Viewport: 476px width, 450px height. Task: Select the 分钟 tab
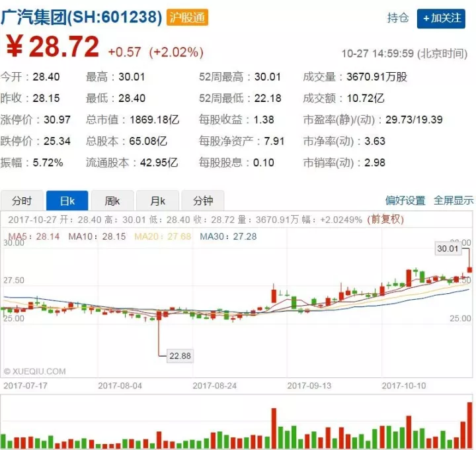click(x=203, y=201)
